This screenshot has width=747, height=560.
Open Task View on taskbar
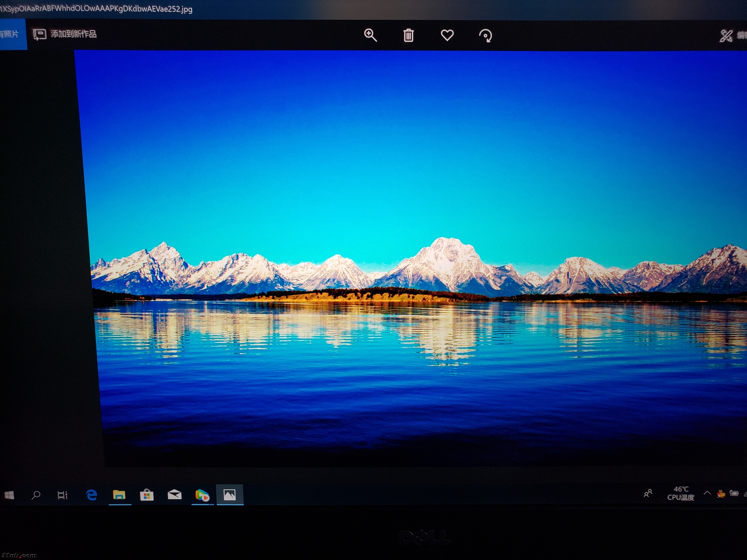tap(62, 495)
